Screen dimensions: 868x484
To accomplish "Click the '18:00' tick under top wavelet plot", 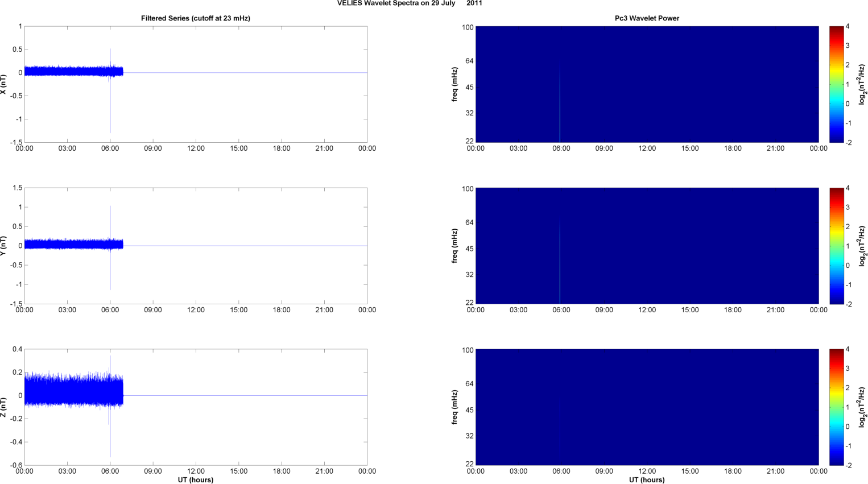I will coord(733,148).
